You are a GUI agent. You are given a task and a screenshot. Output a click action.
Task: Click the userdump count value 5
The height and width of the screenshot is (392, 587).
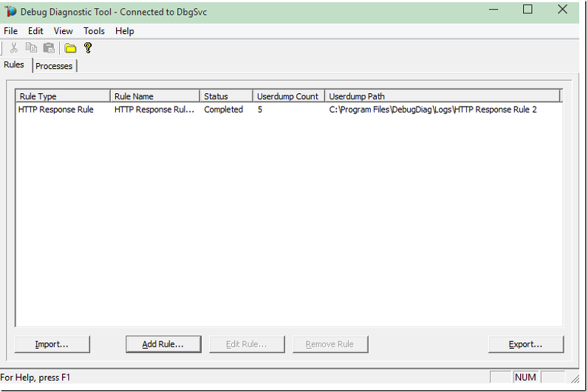pos(260,109)
